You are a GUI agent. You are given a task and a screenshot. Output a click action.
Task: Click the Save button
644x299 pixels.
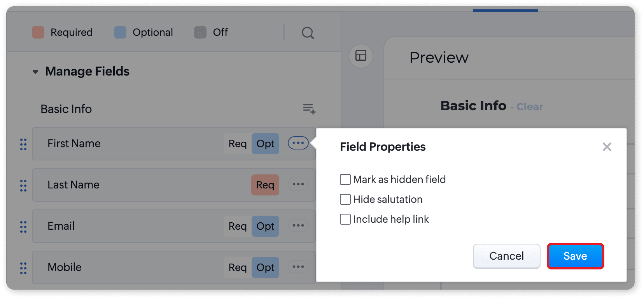pyautogui.click(x=575, y=256)
